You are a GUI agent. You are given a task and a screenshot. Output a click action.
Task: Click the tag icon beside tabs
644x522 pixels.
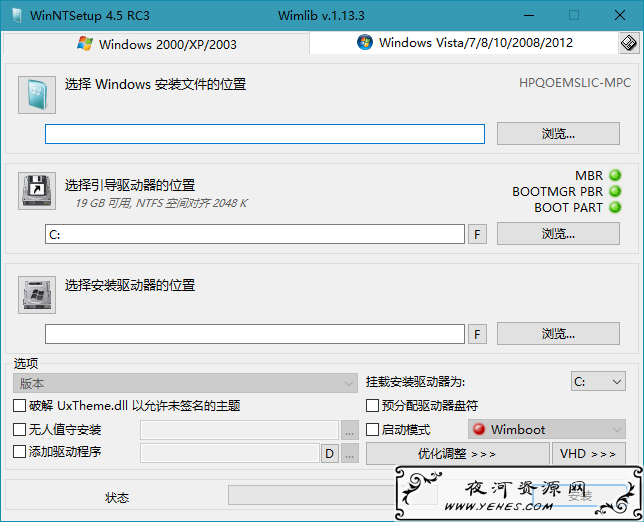[x=629, y=43]
